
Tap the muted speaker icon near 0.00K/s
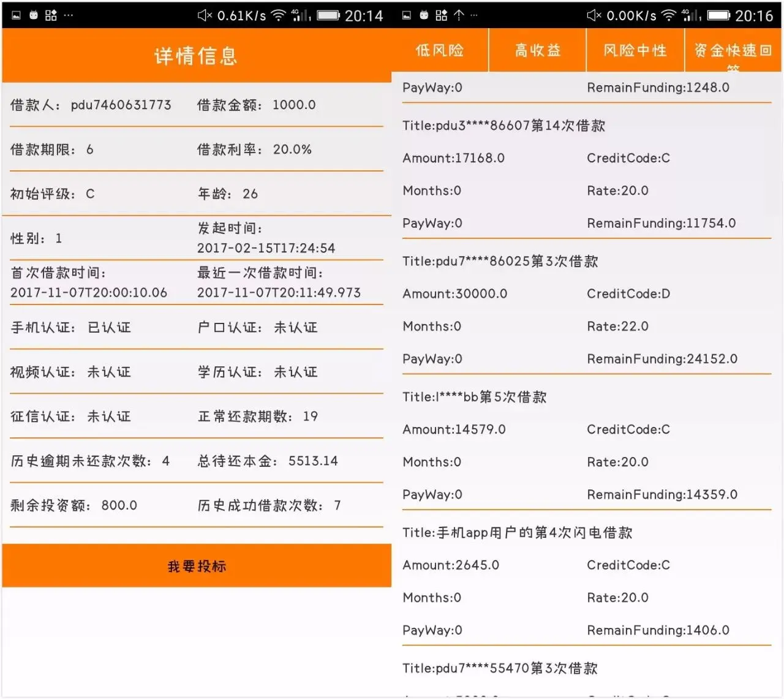(594, 15)
